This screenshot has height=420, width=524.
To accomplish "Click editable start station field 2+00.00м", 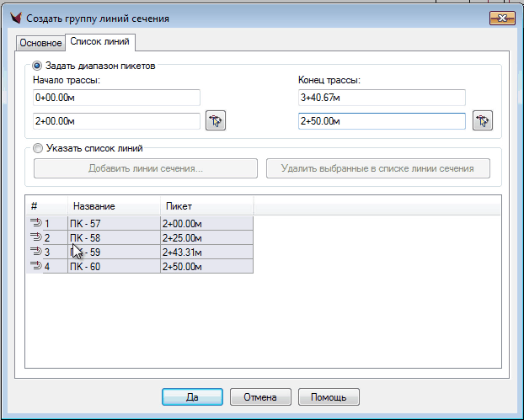I will click(116, 121).
